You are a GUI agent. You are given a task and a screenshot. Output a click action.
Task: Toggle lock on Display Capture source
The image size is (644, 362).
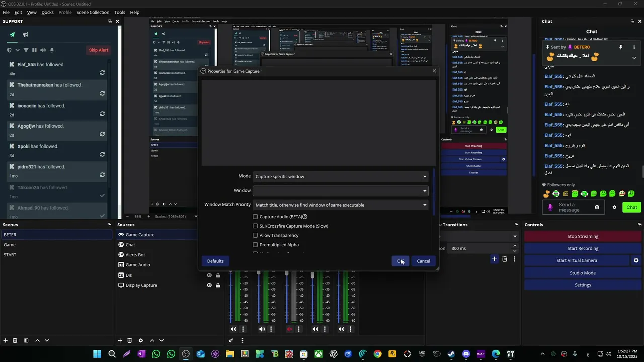click(218, 285)
